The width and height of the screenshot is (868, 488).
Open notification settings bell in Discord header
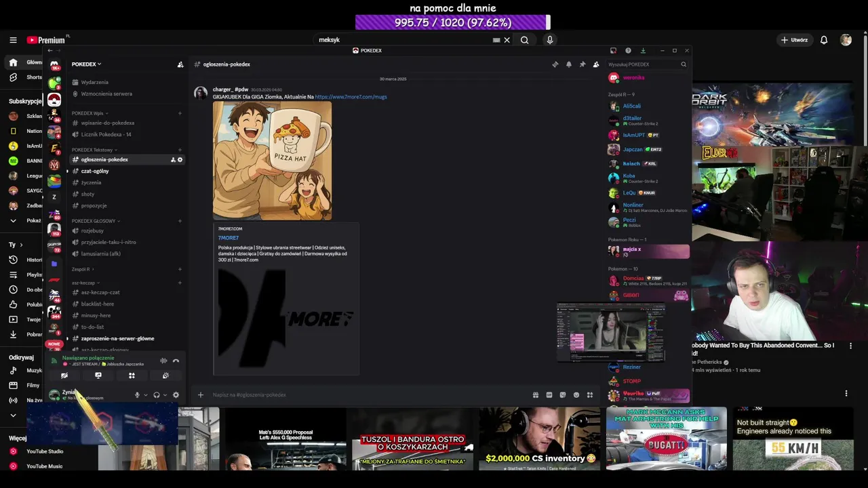click(568, 64)
